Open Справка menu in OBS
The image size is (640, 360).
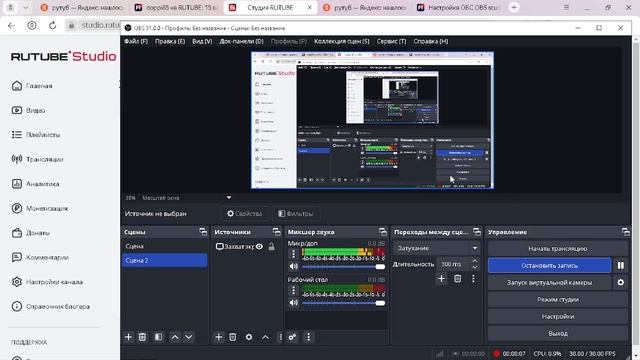(431, 41)
